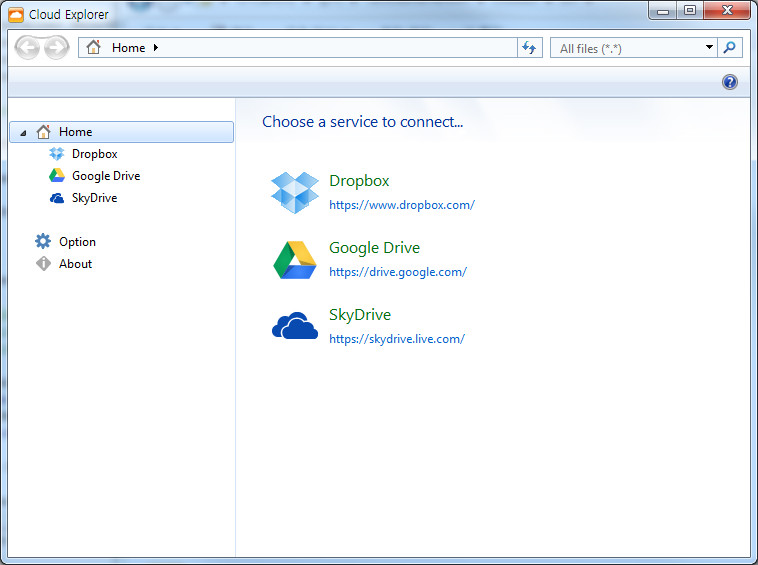Open the All files filter dropdown arrow
Screen dimensions: 758x565
pyautogui.click(x=709, y=47)
